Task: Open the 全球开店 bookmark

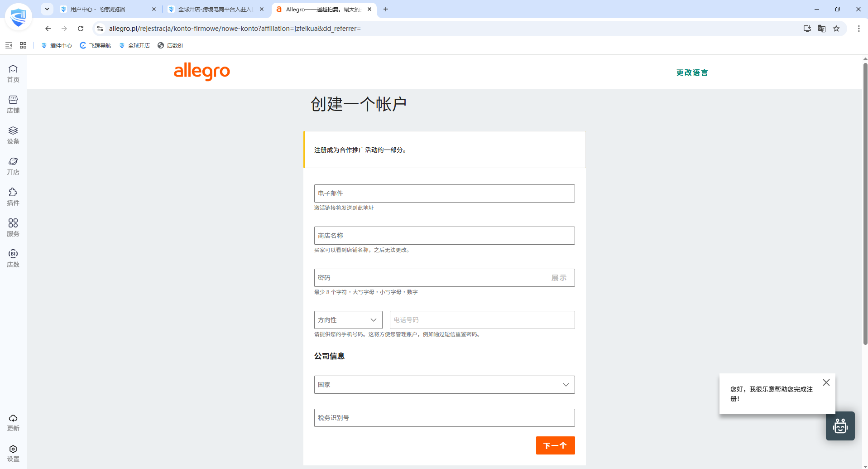Action: [134, 45]
